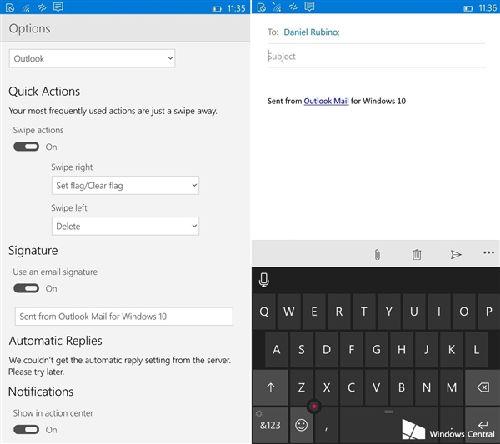This screenshot has height=444, width=500.
Task: Select the Daniel Rubino recipient
Action: click(x=311, y=32)
